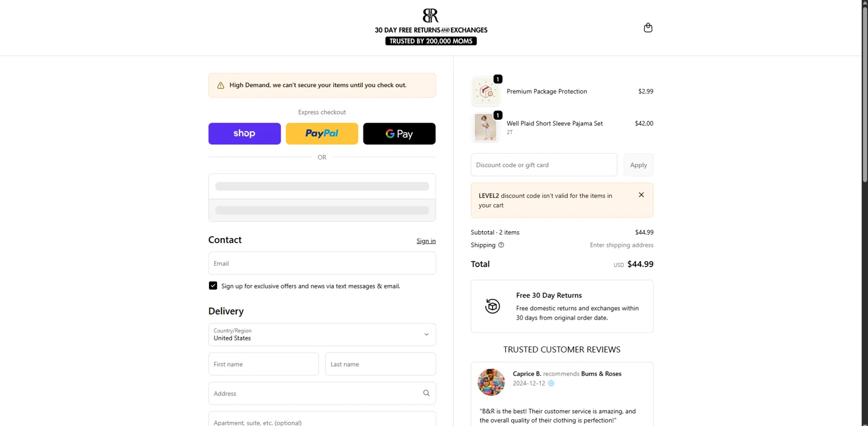Click the Well Plaid Short Sleeve Pajama Set name

[x=554, y=123]
